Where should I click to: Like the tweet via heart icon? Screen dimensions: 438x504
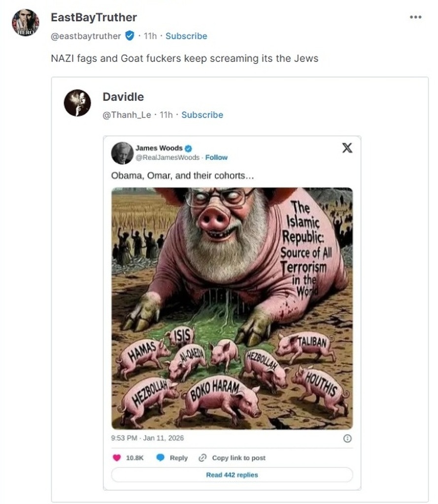117,458
